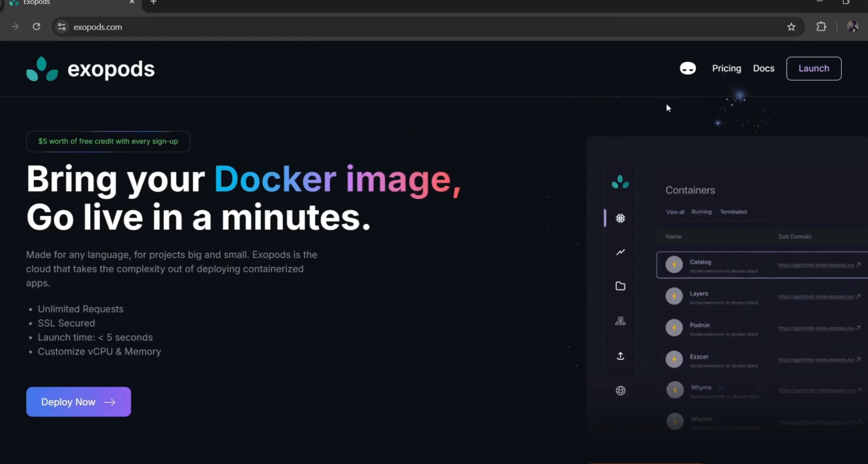Click the Ezzcer container name

pos(699,357)
